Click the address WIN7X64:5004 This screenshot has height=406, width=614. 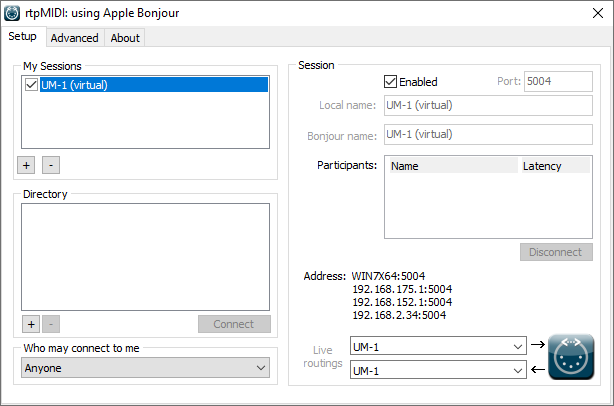tap(388, 276)
